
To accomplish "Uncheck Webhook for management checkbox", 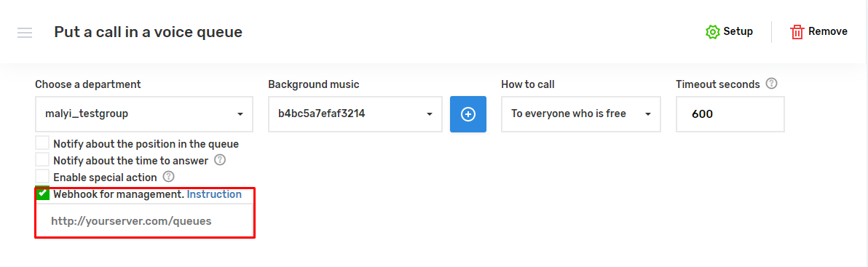I will [x=42, y=193].
